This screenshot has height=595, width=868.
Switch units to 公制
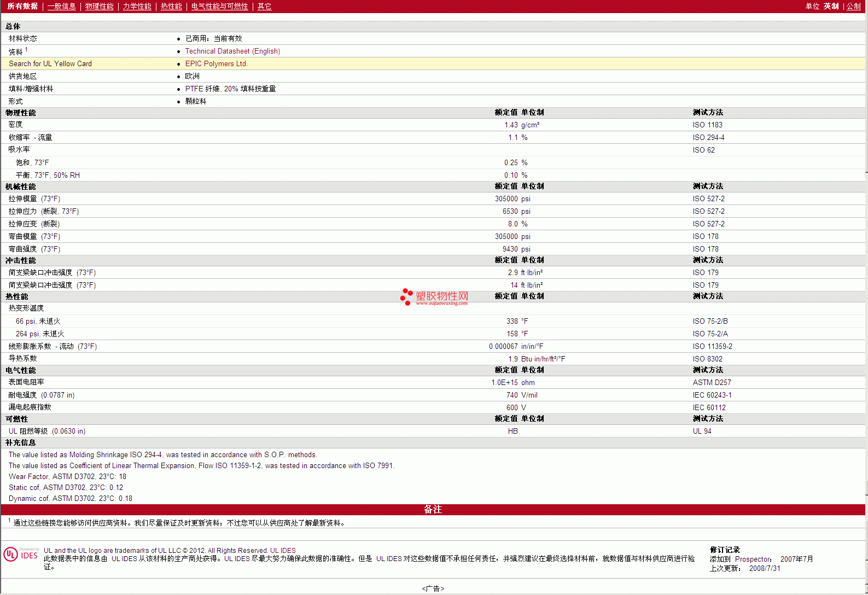point(854,7)
